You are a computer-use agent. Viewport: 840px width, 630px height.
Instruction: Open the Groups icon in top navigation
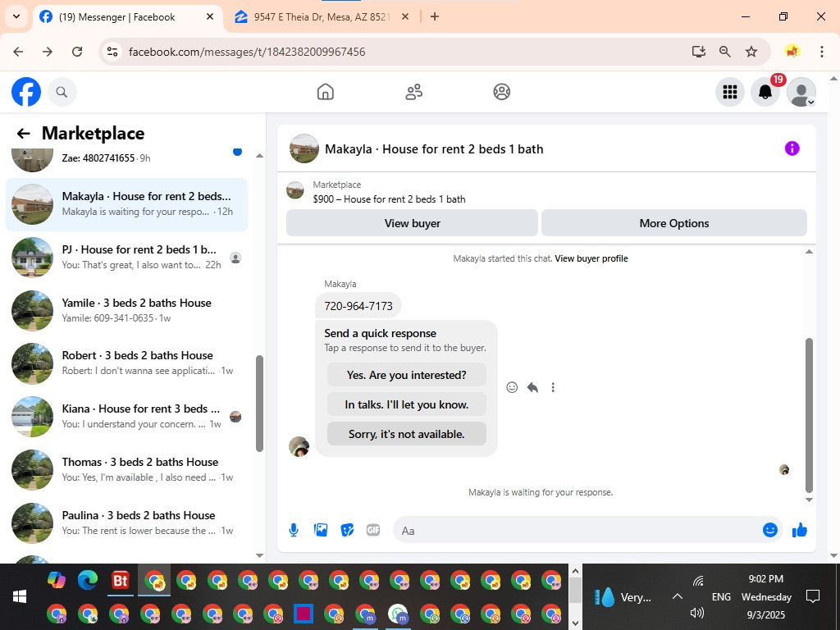(x=501, y=92)
